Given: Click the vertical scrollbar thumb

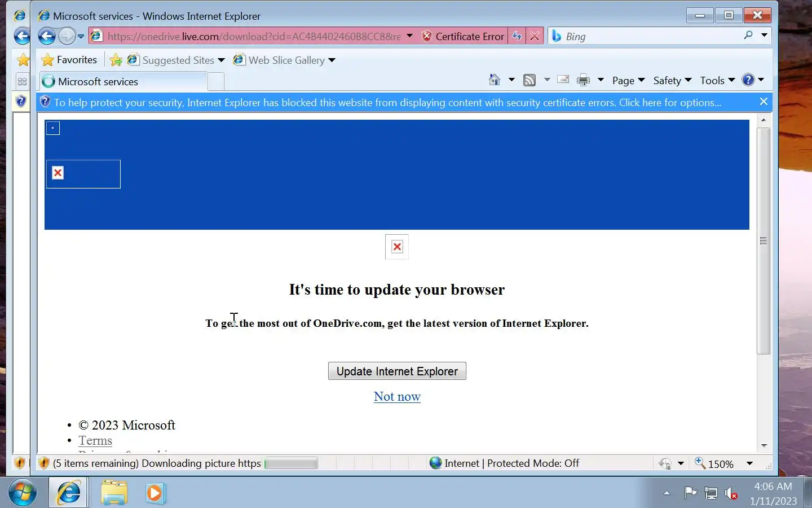Looking at the screenshot, I should [x=764, y=241].
